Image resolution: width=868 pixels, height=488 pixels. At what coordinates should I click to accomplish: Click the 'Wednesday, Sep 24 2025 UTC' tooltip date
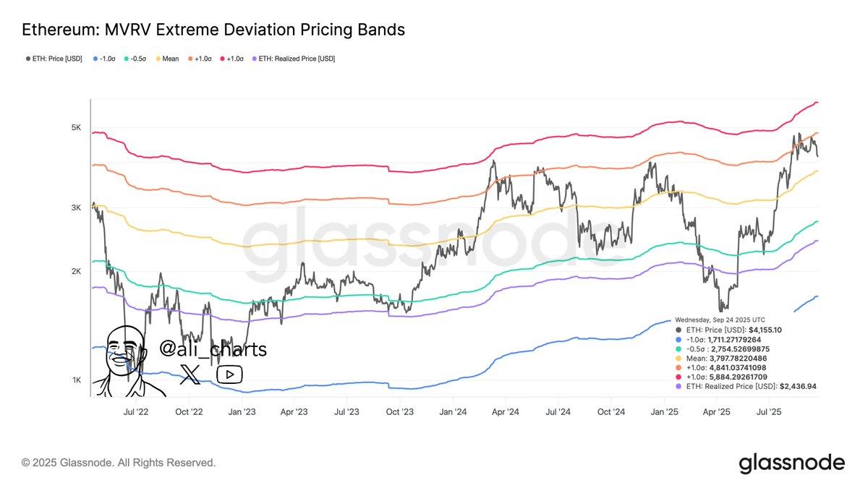click(720, 320)
